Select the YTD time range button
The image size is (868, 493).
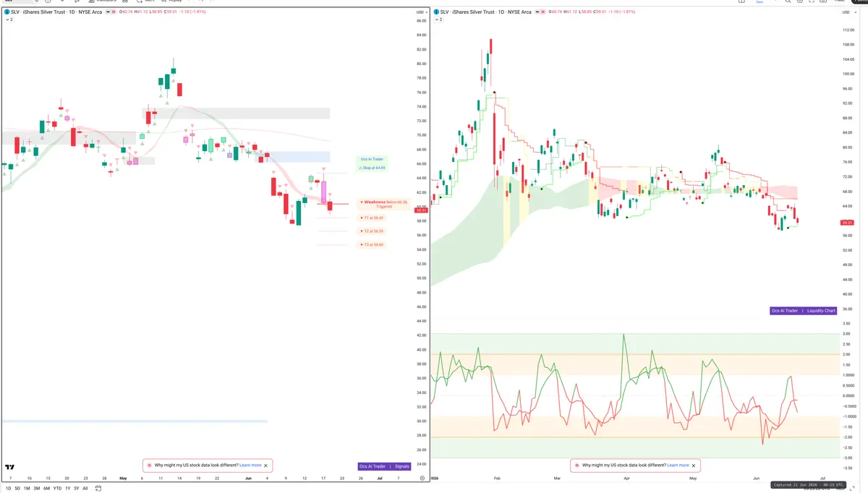[x=57, y=489]
